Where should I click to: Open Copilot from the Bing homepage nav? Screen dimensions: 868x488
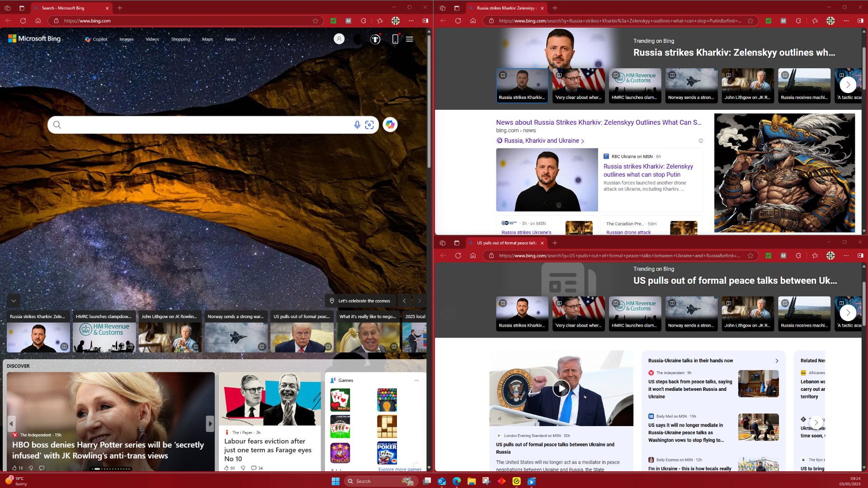pos(96,39)
